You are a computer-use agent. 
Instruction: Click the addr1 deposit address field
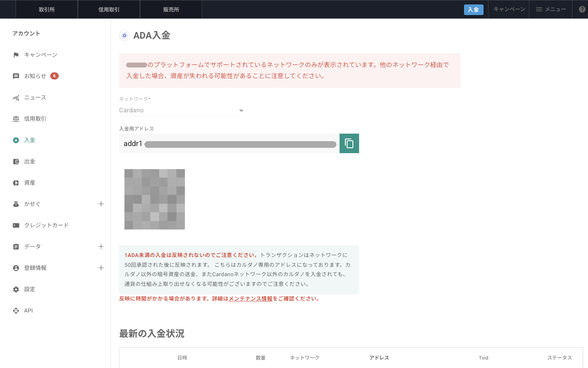click(229, 143)
